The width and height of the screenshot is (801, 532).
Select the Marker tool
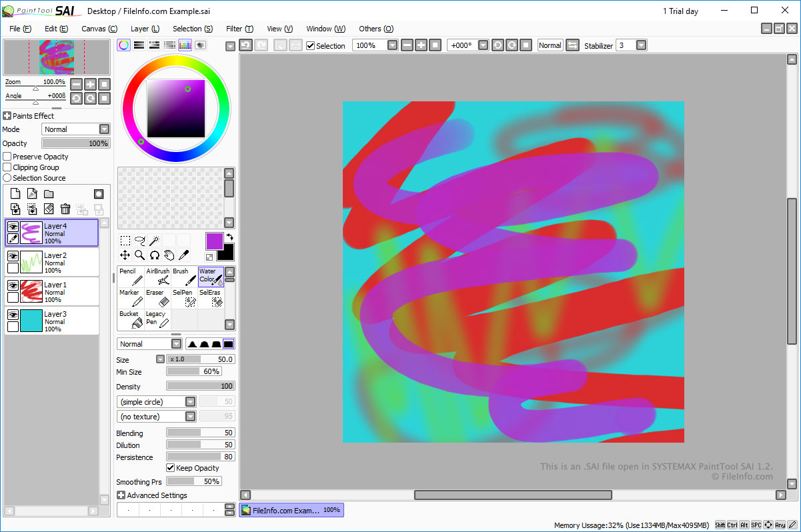131,298
